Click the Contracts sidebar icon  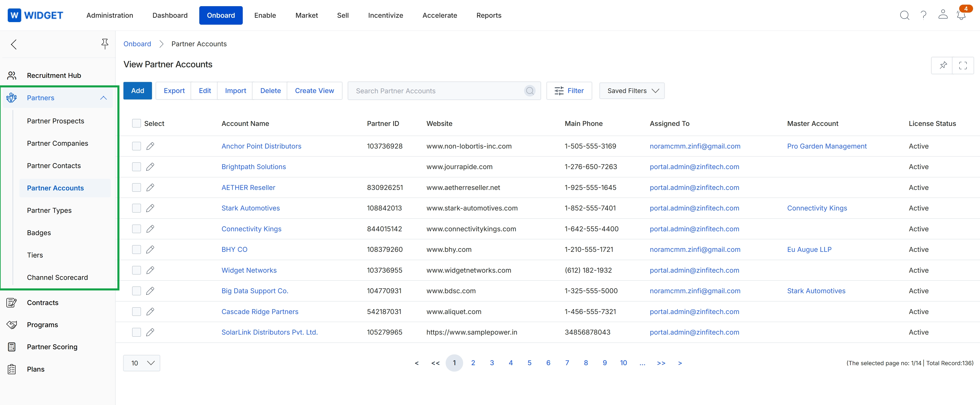click(11, 303)
